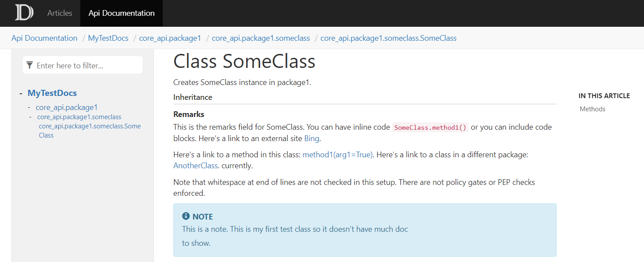The width and height of the screenshot is (644, 262).
Task: Open core_api.package1.someclass breadcrumb link
Action: point(261,38)
